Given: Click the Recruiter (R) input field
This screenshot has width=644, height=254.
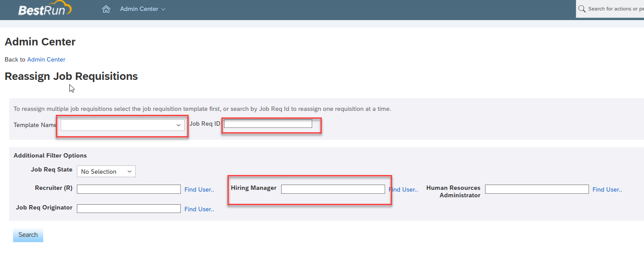Looking at the screenshot, I should point(129,189).
